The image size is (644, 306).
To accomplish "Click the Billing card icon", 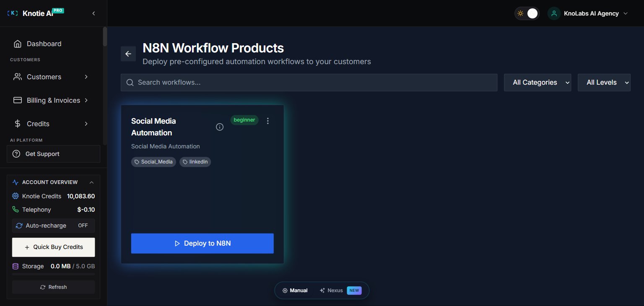I will [17, 100].
